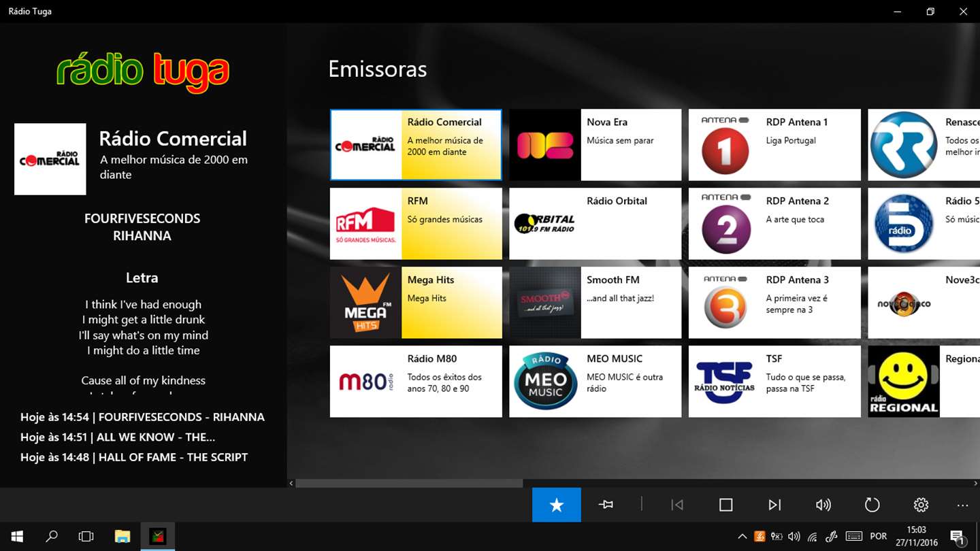Open File Explorer from taskbar
The width and height of the screenshot is (980, 551).
click(x=122, y=537)
